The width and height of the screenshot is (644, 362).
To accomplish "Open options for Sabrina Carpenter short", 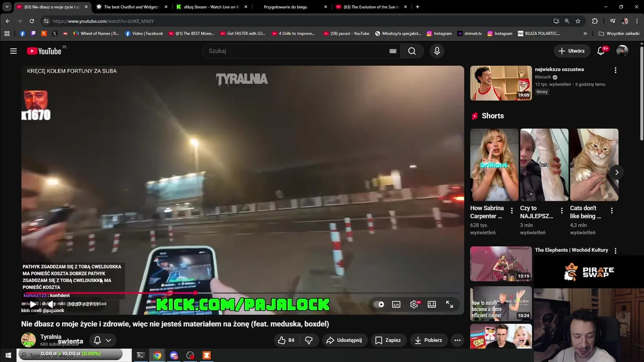I will (x=512, y=210).
